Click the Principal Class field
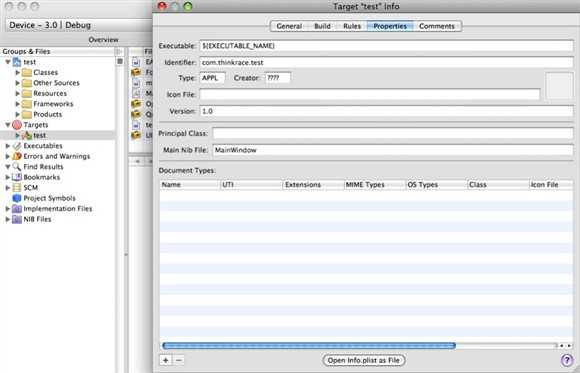 tap(393, 133)
